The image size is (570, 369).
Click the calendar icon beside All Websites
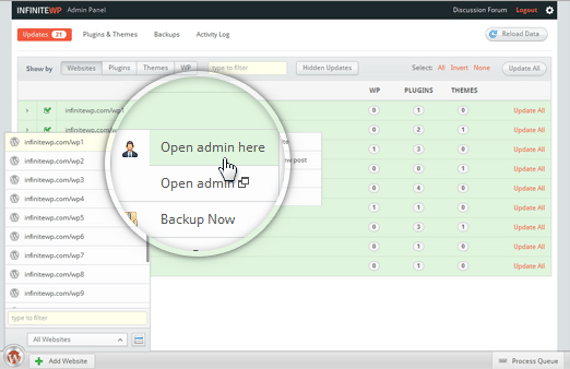pos(139,340)
